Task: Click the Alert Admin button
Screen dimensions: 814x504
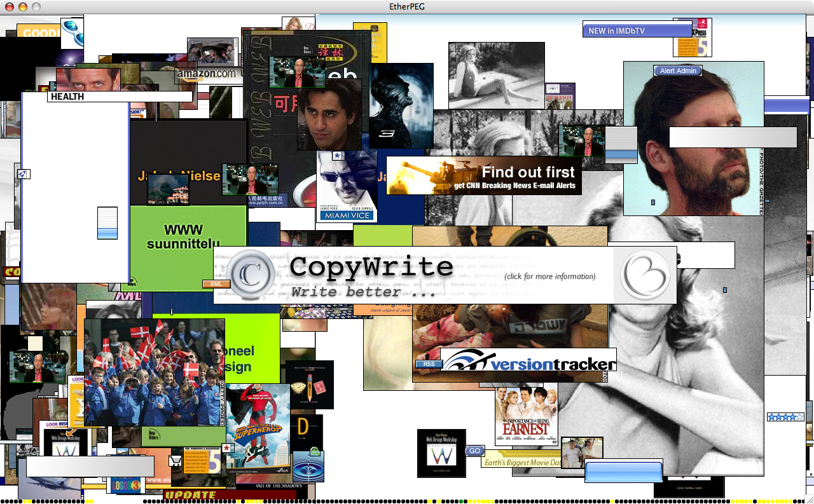Action: (x=678, y=71)
